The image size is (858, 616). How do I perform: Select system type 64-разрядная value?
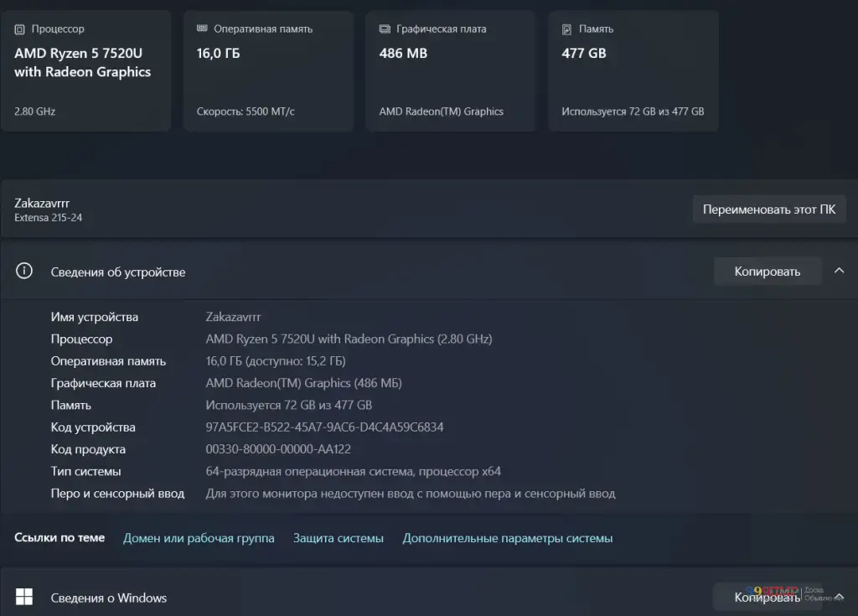click(x=353, y=472)
